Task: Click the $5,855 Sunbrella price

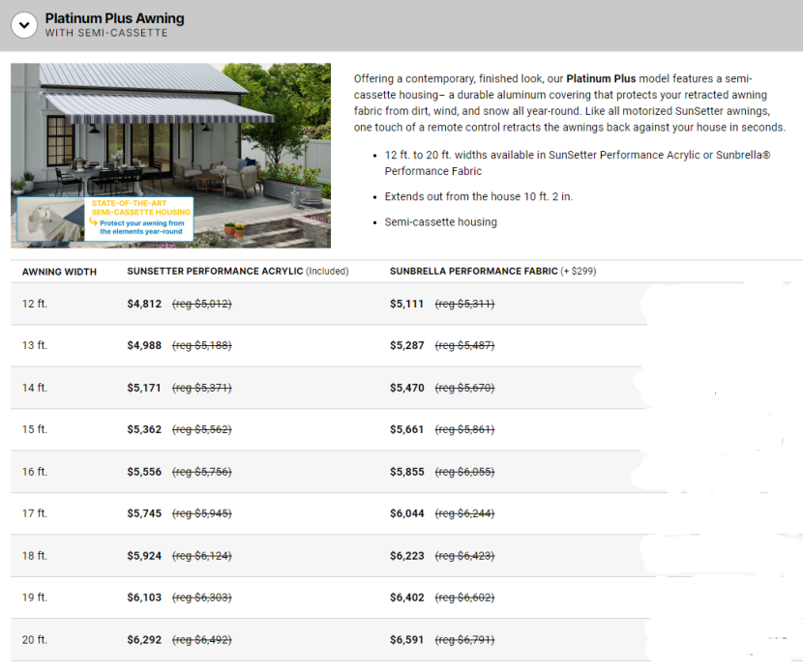Action: (406, 471)
